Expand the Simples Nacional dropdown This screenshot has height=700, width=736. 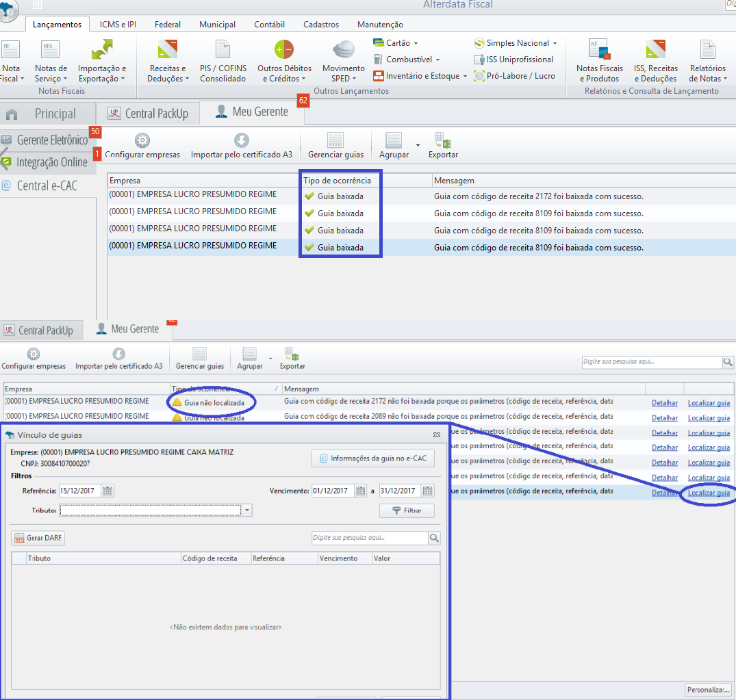tap(555, 43)
